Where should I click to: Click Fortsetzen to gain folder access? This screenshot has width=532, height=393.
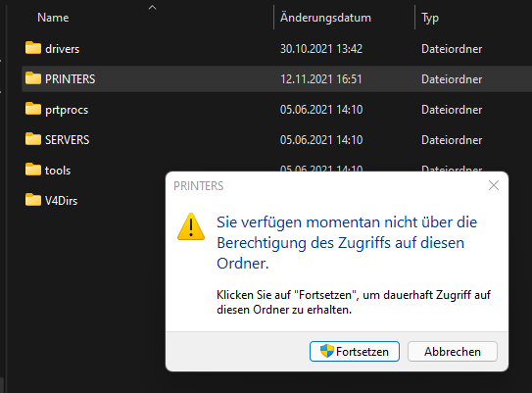[x=355, y=351]
